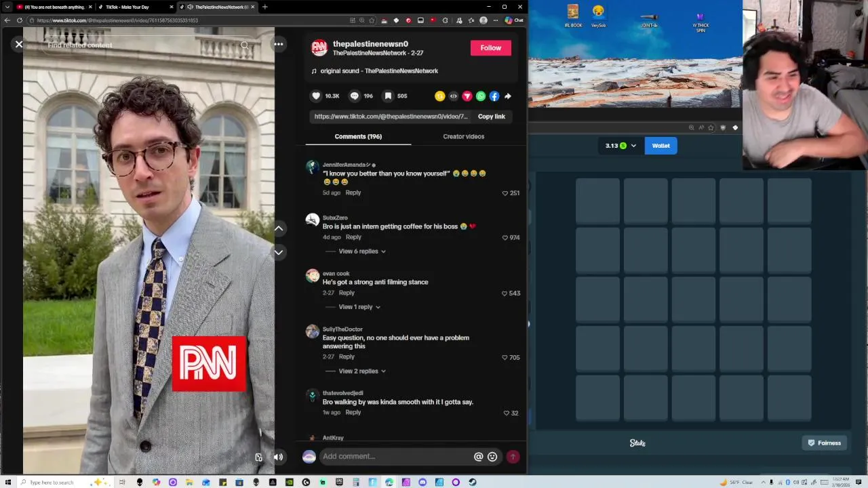Open a new browser tab with plus

pyautogui.click(x=264, y=7)
